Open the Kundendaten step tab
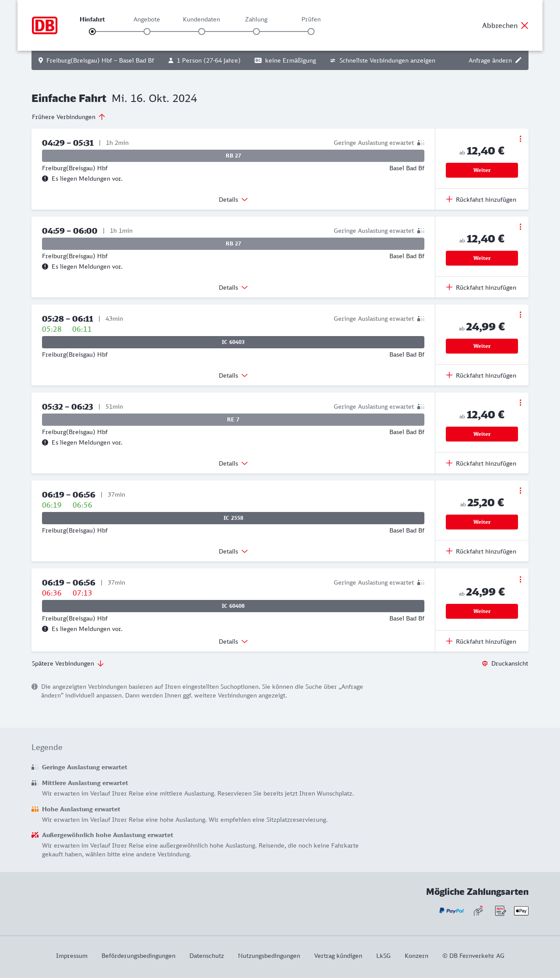 point(201,20)
